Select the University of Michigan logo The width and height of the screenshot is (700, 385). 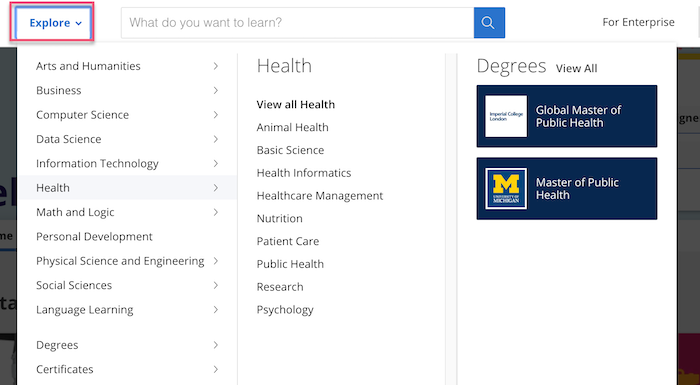pos(506,188)
